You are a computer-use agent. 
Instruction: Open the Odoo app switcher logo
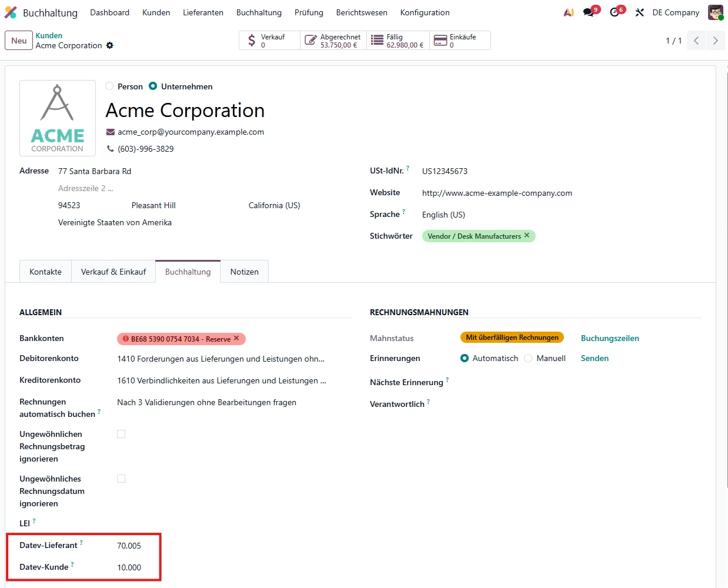click(11, 12)
